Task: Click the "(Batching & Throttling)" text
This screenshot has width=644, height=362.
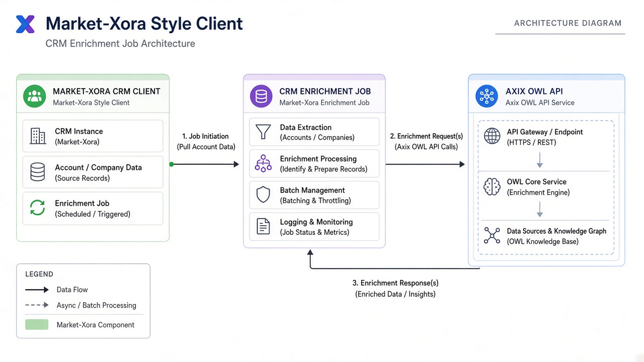Action: click(x=315, y=201)
